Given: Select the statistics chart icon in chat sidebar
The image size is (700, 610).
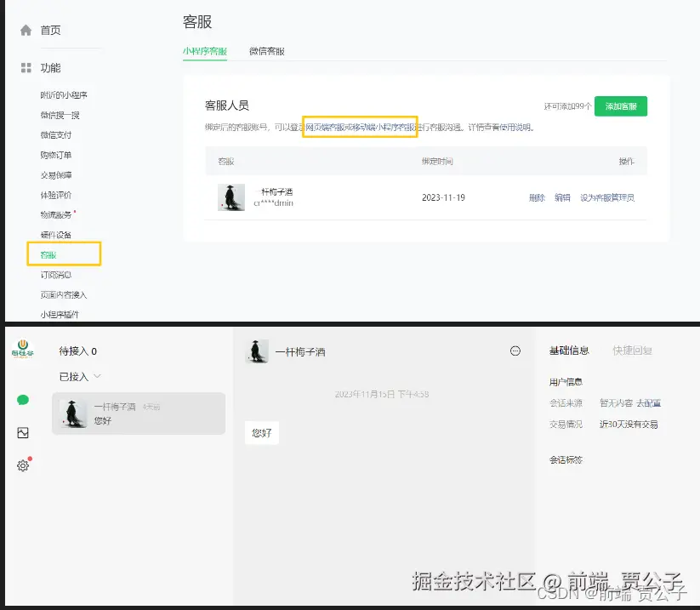Looking at the screenshot, I should 22,432.
